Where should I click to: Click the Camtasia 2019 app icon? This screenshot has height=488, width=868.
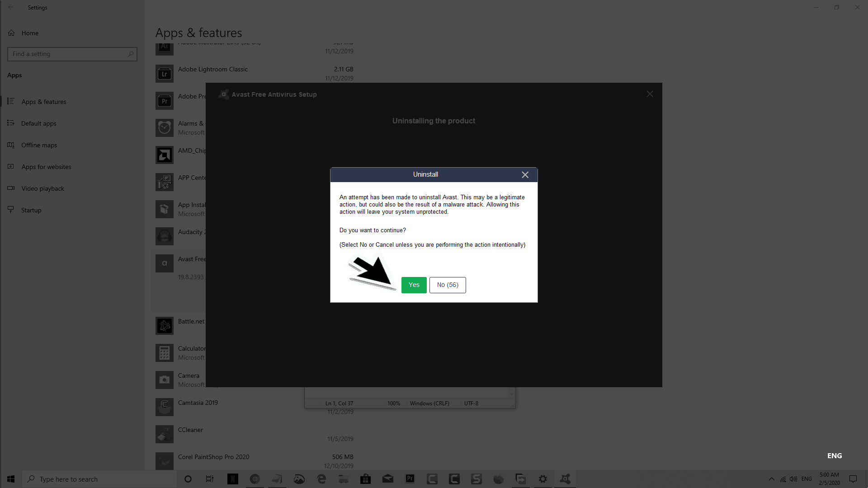click(x=165, y=407)
